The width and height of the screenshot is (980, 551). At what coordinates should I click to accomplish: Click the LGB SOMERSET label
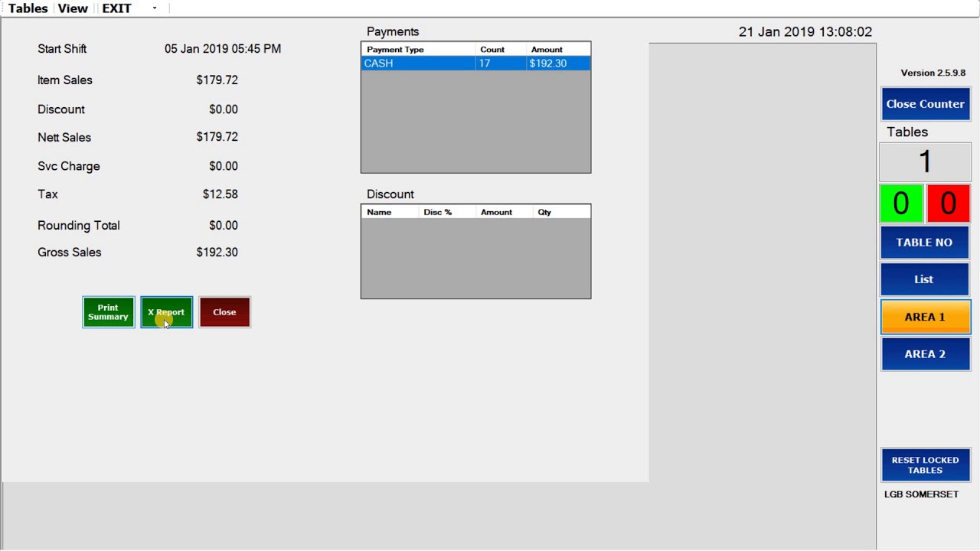(922, 494)
